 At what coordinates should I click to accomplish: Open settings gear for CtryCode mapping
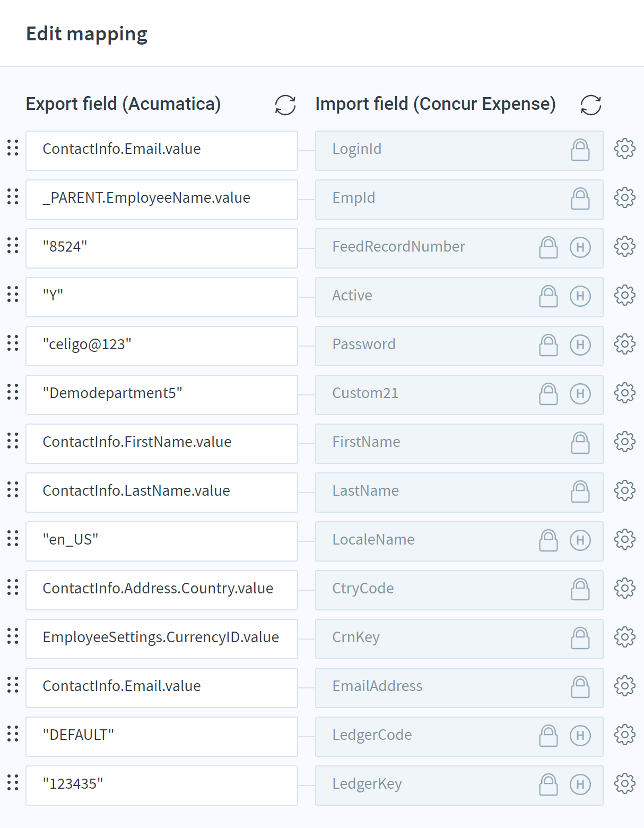pyautogui.click(x=625, y=588)
